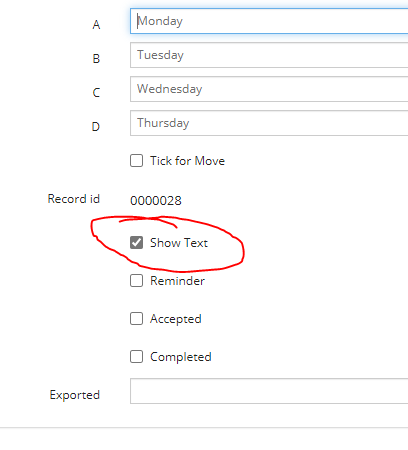Mark the Completed checkbox
Screen dimensions: 408x450
(x=136, y=357)
